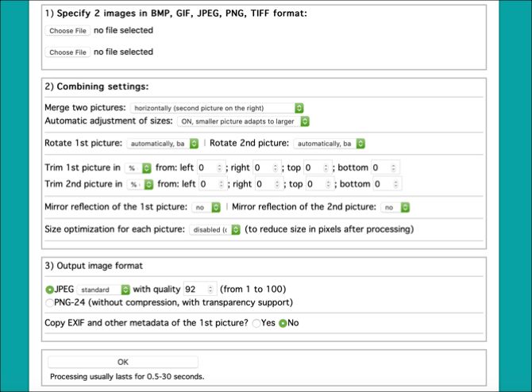The width and height of the screenshot is (532, 392).
Task: Open Trim 1st picture unit dropdown
Action: coord(139,168)
